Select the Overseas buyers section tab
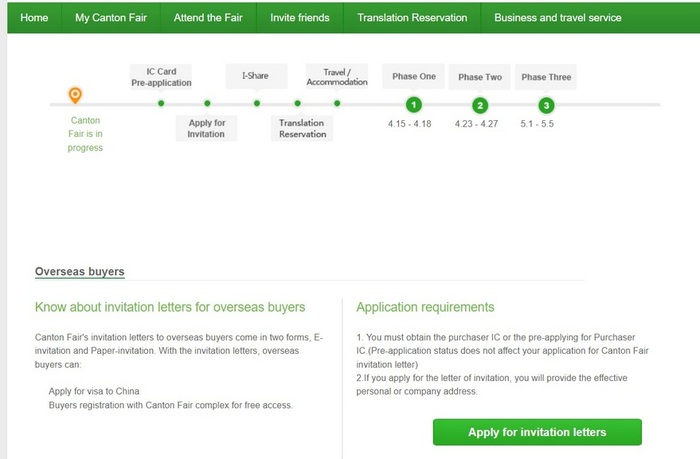 click(79, 271)
